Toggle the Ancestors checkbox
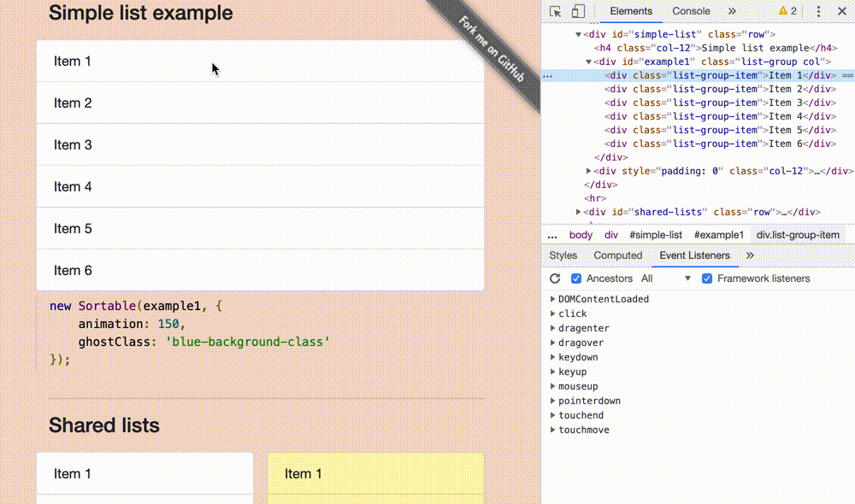 pyautogui.click(x=575, y=278)
